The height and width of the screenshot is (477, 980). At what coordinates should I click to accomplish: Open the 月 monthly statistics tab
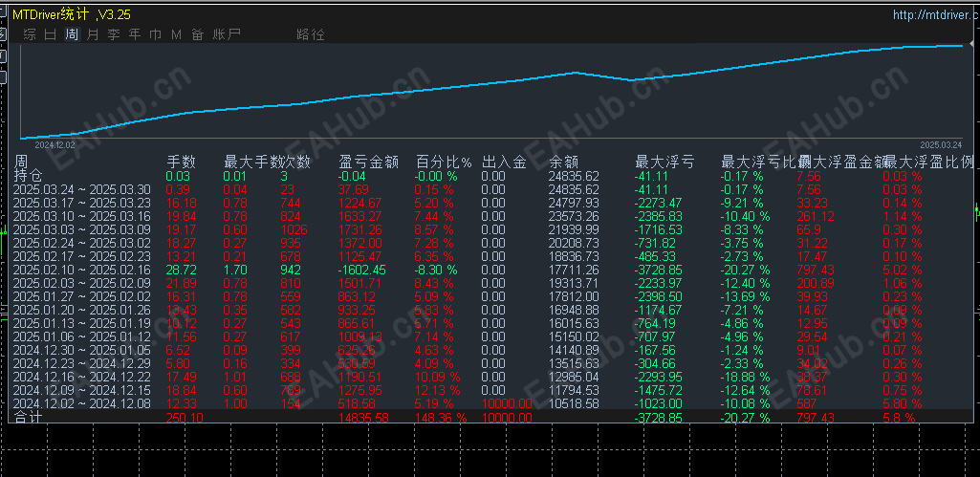point(93,34)
